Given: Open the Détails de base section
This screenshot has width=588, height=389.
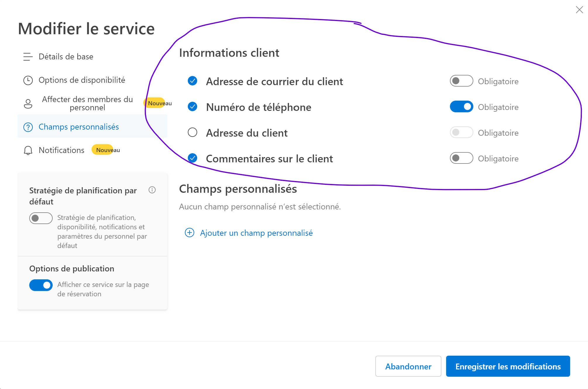Looking at the screenshot, I should coord(92,57).
